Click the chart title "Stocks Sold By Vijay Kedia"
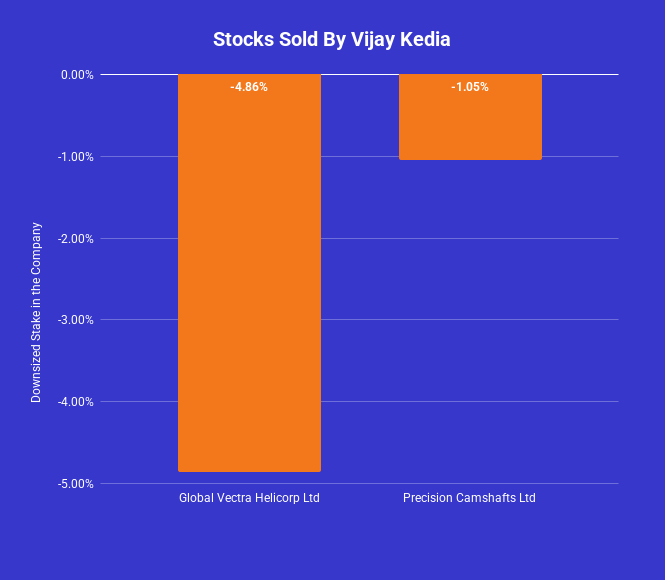665x580 pixels. pyautogui.click(x=332, y=40)
